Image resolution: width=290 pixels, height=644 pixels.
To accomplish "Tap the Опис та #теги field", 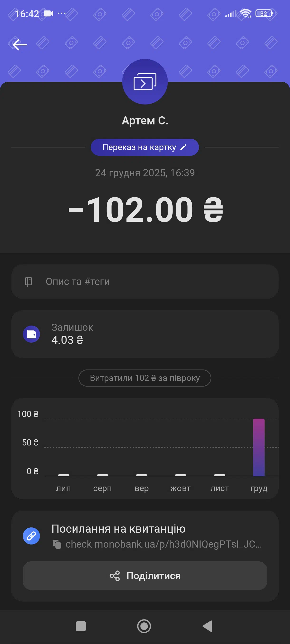I will 145,281.
